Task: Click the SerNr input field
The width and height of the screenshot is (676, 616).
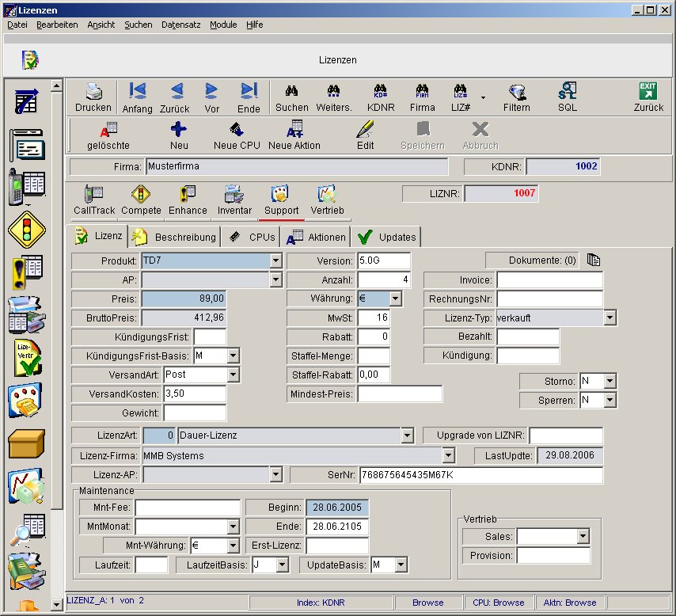Action: [480, 475]
